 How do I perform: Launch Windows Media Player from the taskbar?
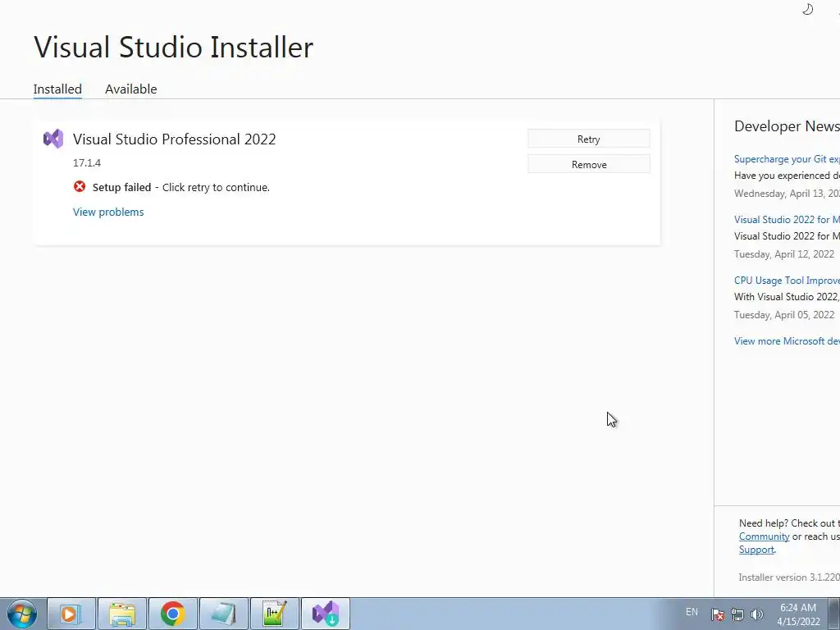71,614
